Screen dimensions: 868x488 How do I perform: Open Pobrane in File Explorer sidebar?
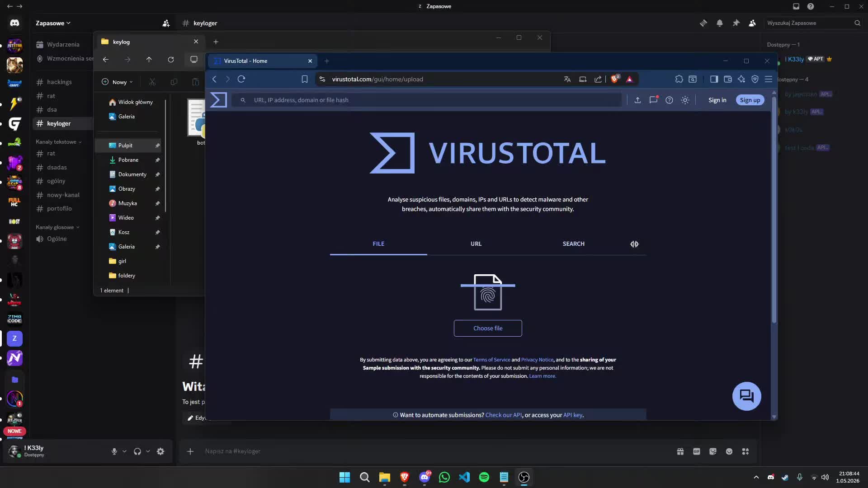(x=128, y=160)
